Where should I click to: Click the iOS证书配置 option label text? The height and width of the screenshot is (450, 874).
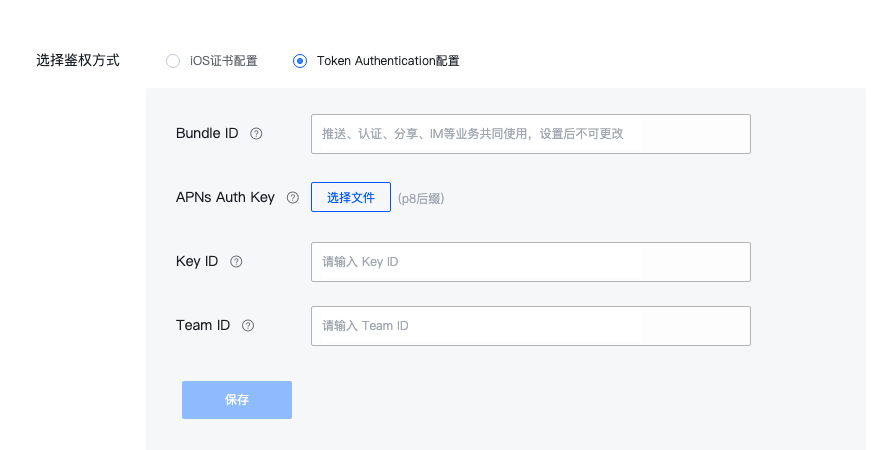pos(224,61)
